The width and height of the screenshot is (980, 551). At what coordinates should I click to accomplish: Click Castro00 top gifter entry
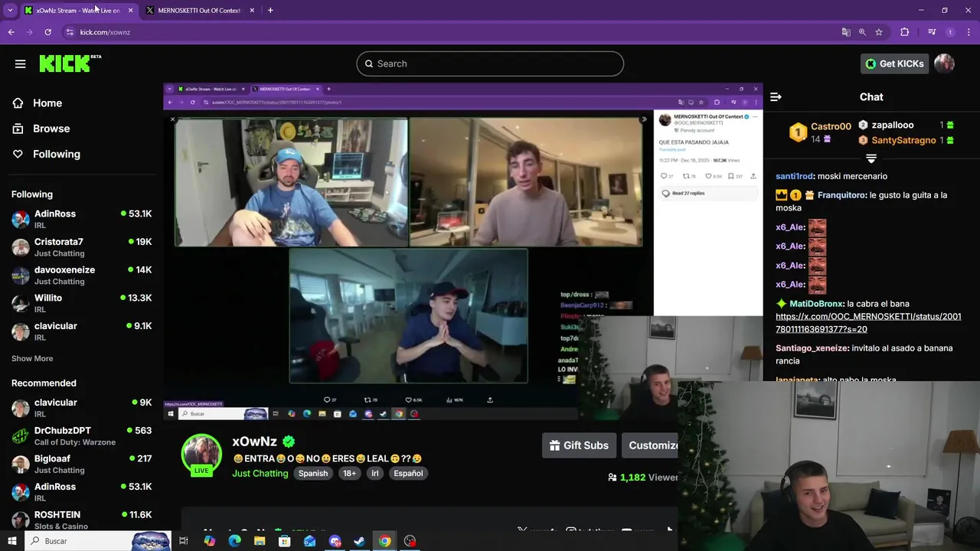[x=821, y=132]
